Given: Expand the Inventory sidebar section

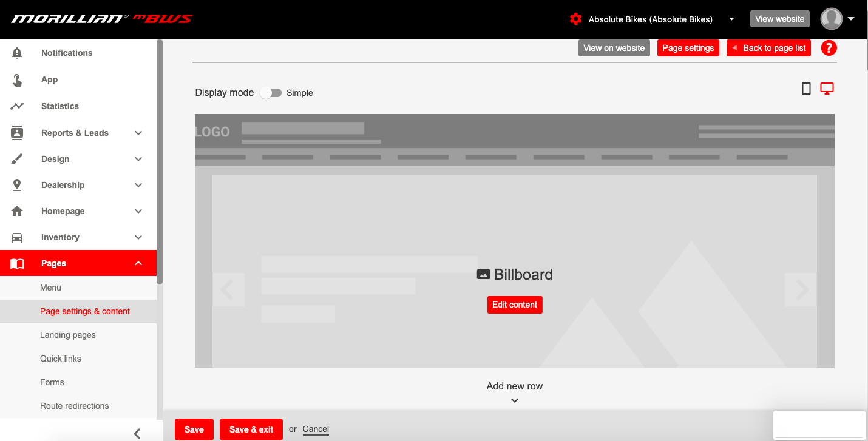Looking at the screenshot, I should tap(138, 237).
